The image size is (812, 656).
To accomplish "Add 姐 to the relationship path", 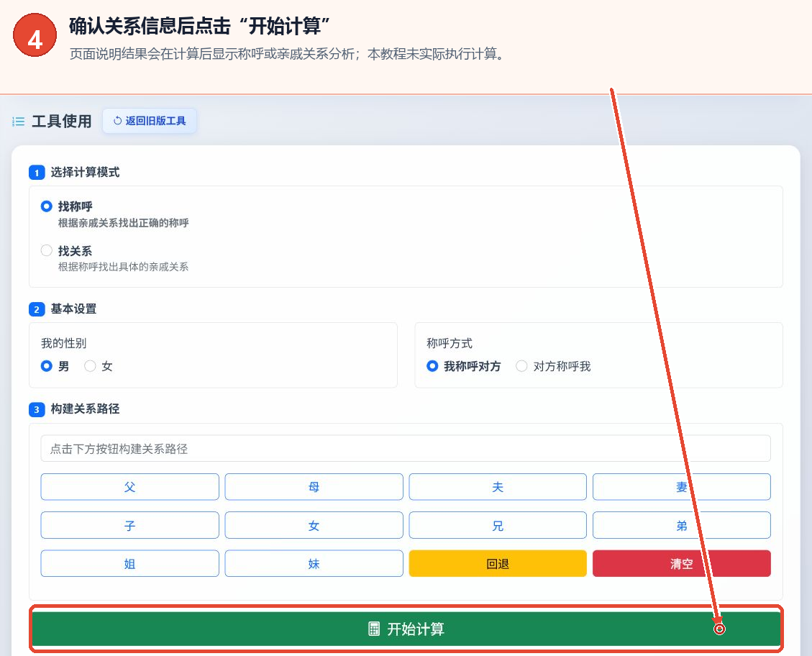I will [x=130, y=563].
